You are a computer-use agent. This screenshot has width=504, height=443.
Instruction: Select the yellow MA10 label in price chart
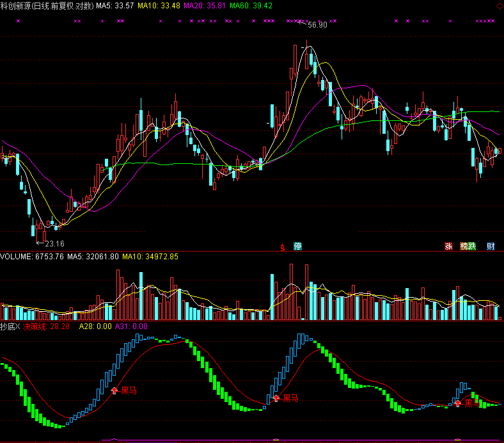(x=159, y=5)
